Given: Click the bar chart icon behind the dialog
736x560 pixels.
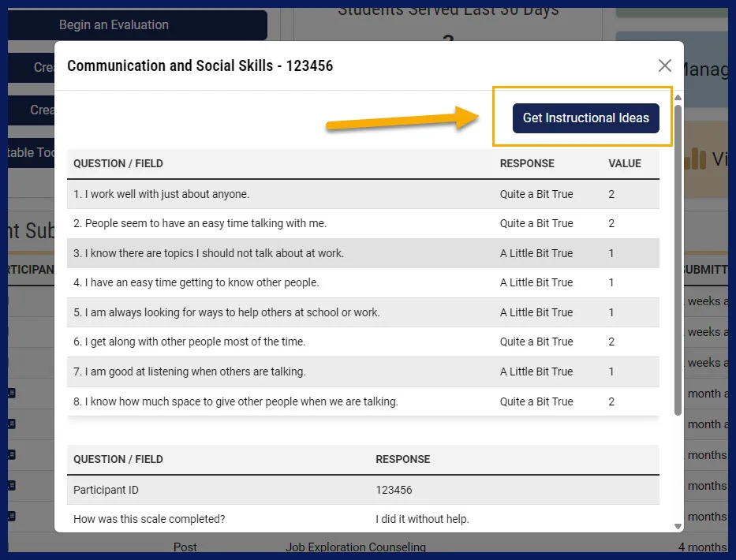Looking at the screenshot, I should point(695,159).
